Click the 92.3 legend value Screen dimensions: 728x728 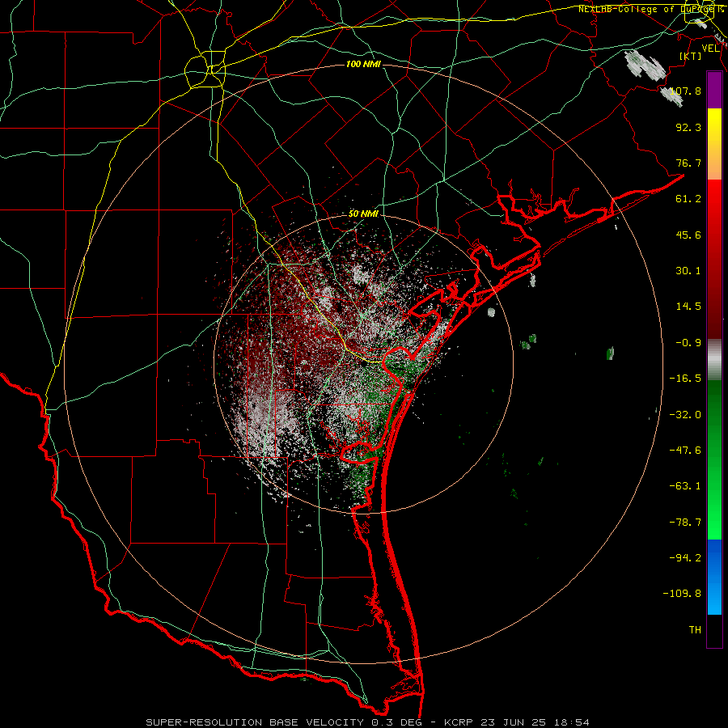click(688, 127)
